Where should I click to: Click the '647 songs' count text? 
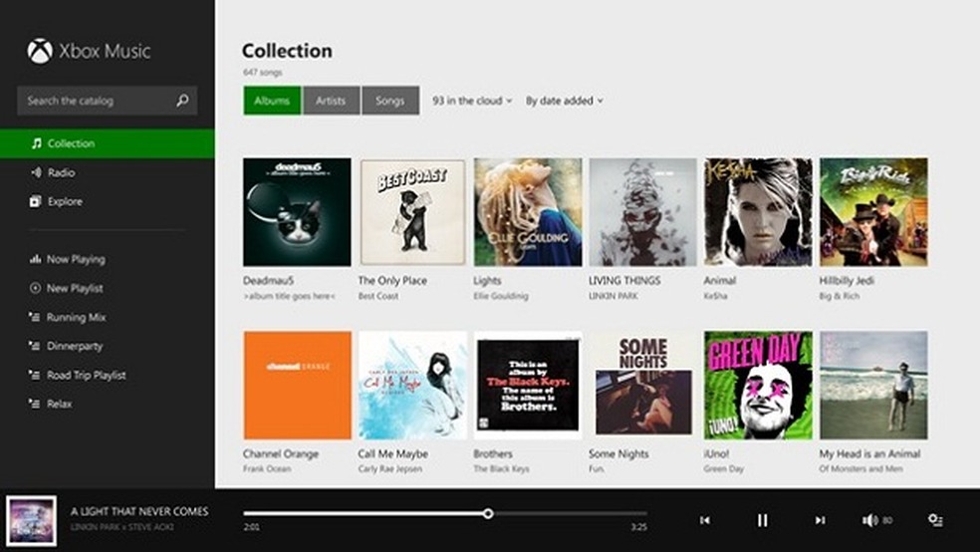tap(263, 73)
